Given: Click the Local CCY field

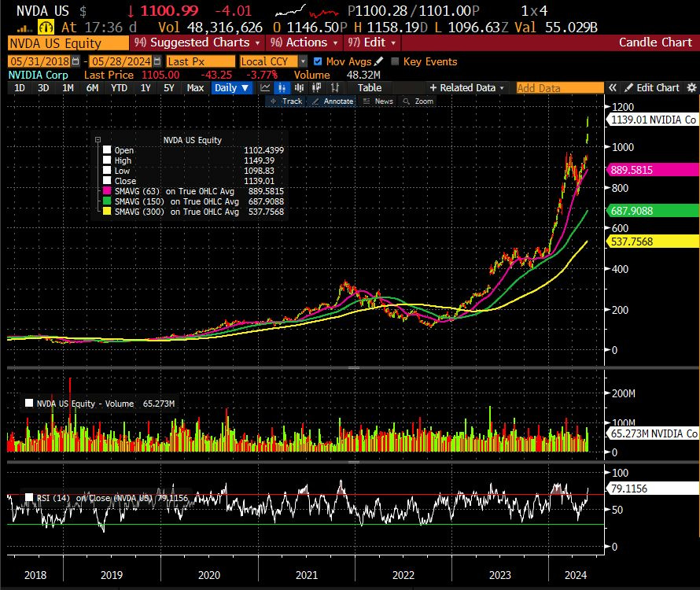Looking at the screenshot, I should click(269, 61).
